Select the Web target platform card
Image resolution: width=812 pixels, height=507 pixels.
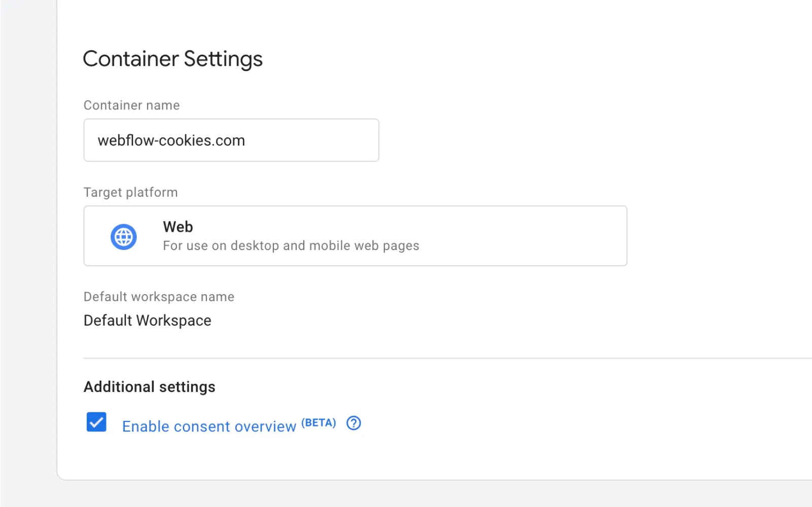pyautogui.click(x=356, y=236)
